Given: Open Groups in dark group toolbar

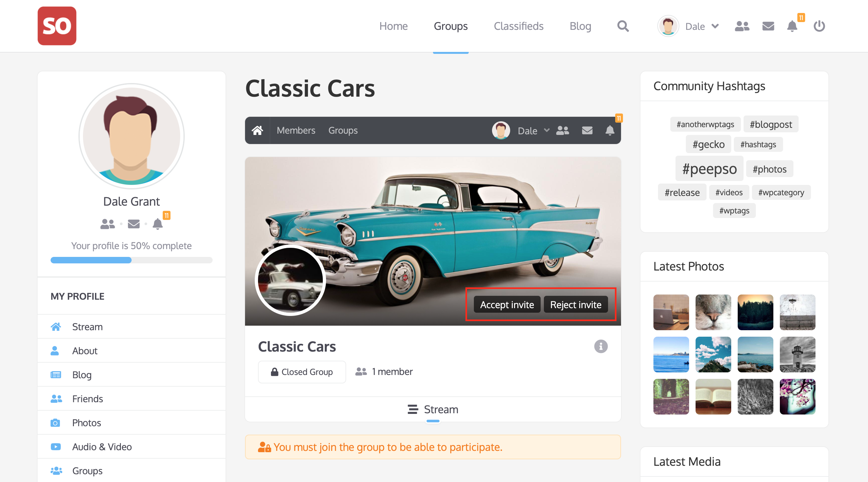Looking at the screenshot, I should click(343, 130).
